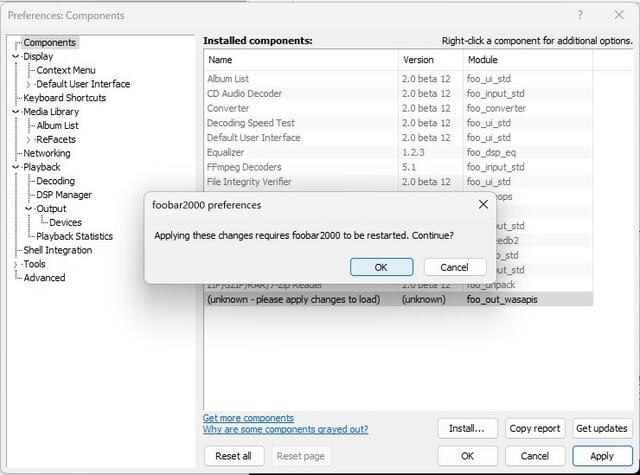640x475 pixels.
Task: Cancel the foobar2000 restart prompt
Action: pyautogui.click(x=455, y=267)
